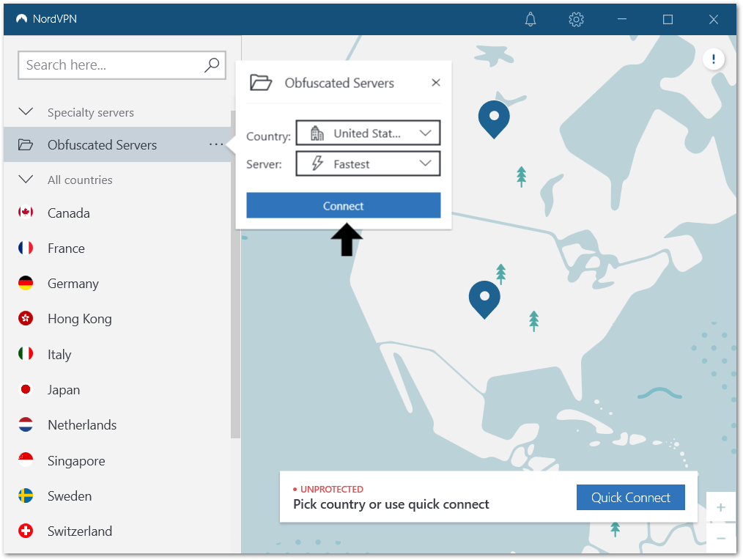Viewport: 743px width, 560px height.
Task: Close the Obfuscated Servers popup
Action: [x=436, y=83]
